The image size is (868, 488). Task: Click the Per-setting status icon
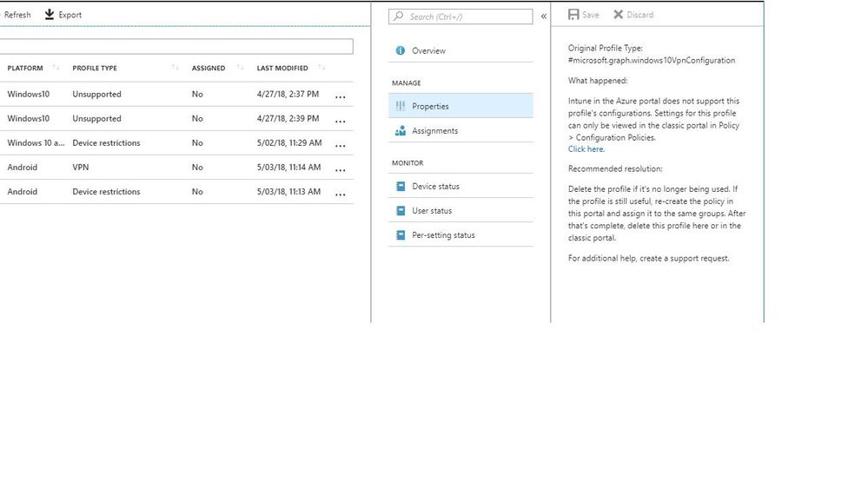(400, 235)
